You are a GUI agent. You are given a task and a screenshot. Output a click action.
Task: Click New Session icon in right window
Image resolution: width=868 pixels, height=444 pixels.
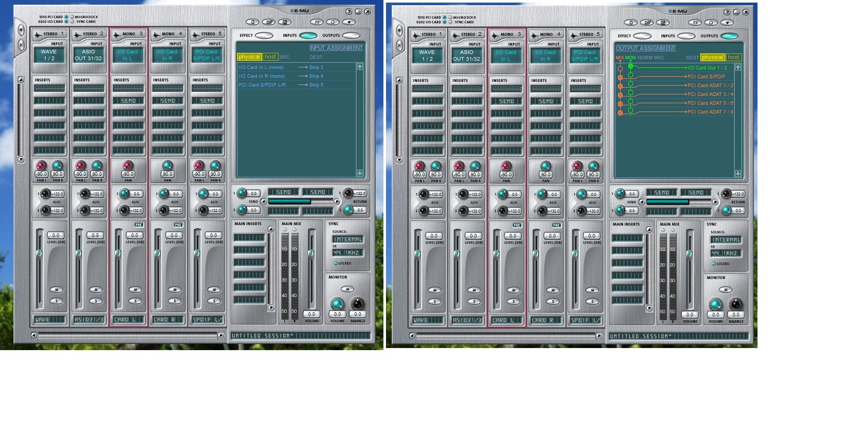[631, 22]
